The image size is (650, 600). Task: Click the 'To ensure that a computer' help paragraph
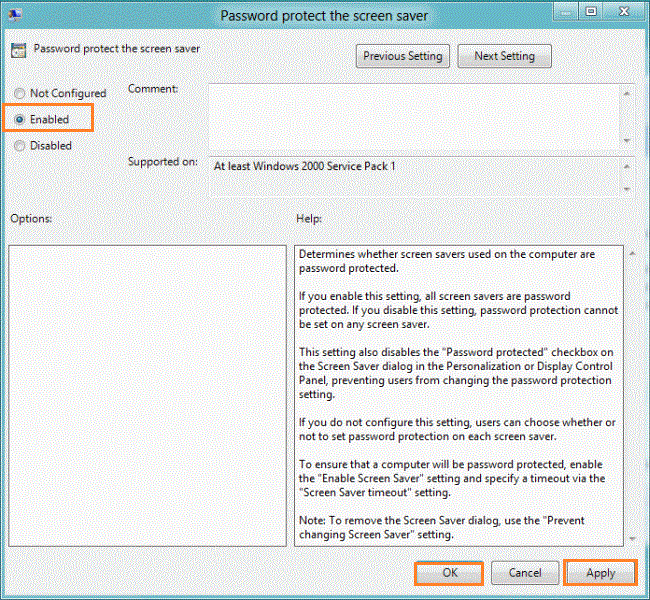(452, 478)
